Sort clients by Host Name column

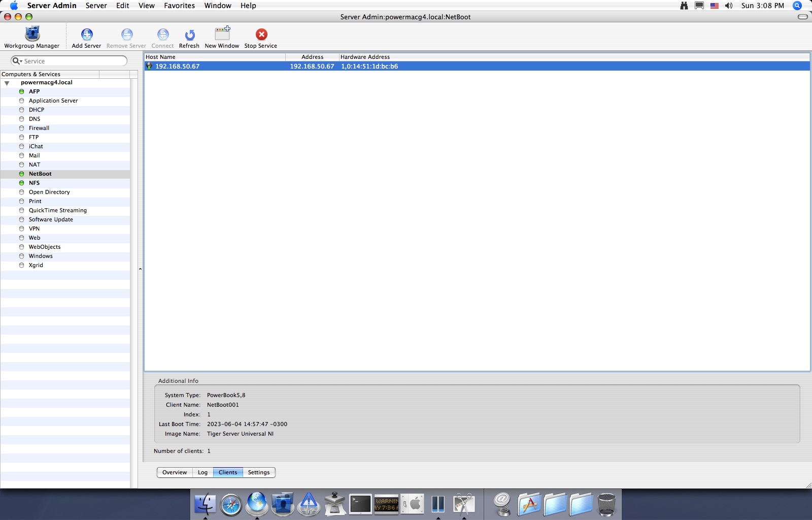[x=215, y=57]
